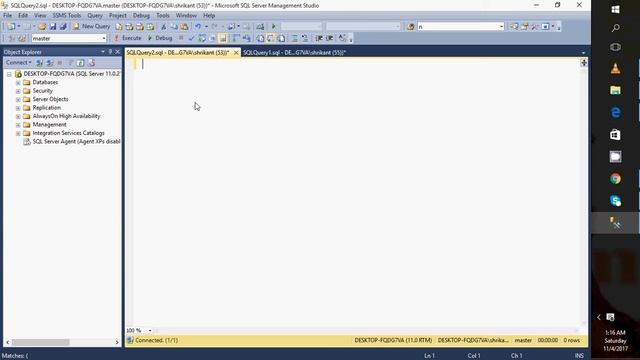Toggle Results to Text icon
Image resolution: width=640 pixels, height=360 pixels.
(260, 38)
